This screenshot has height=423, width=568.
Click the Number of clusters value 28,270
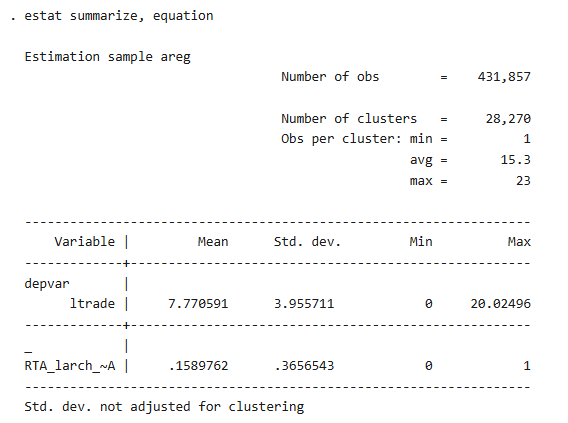pos(508,119)
